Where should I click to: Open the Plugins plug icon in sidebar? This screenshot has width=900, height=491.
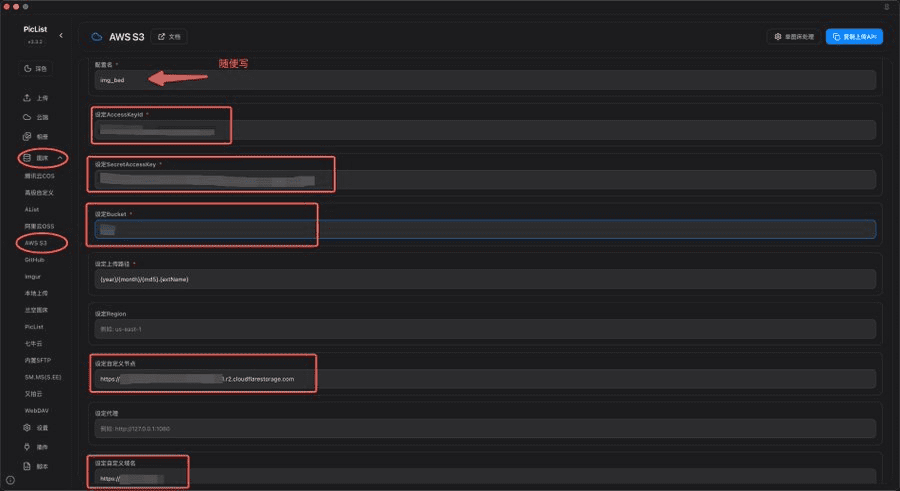(x=27, y=447)
